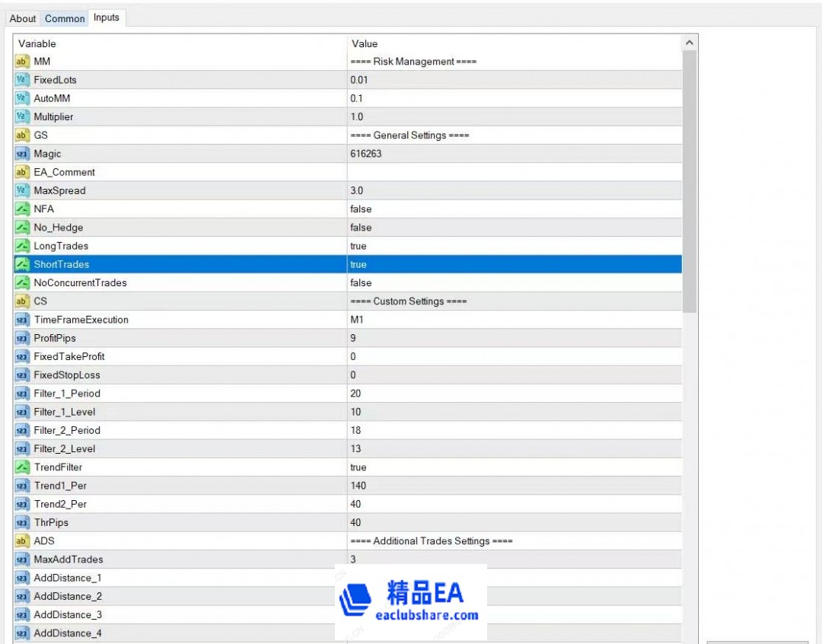Screen dimensions: 822x644
Task: Edit the Multiplier value field
Action: click(514, 117)
